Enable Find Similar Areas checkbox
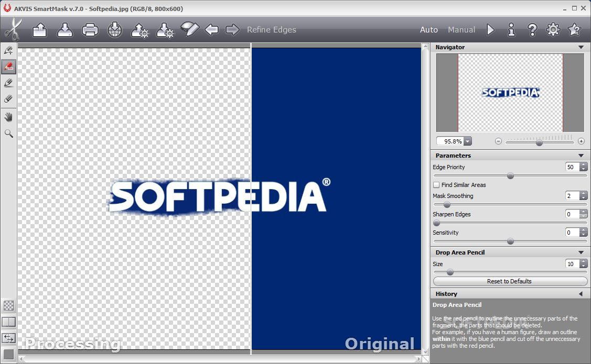591x364 pixels. click(436, 185)
